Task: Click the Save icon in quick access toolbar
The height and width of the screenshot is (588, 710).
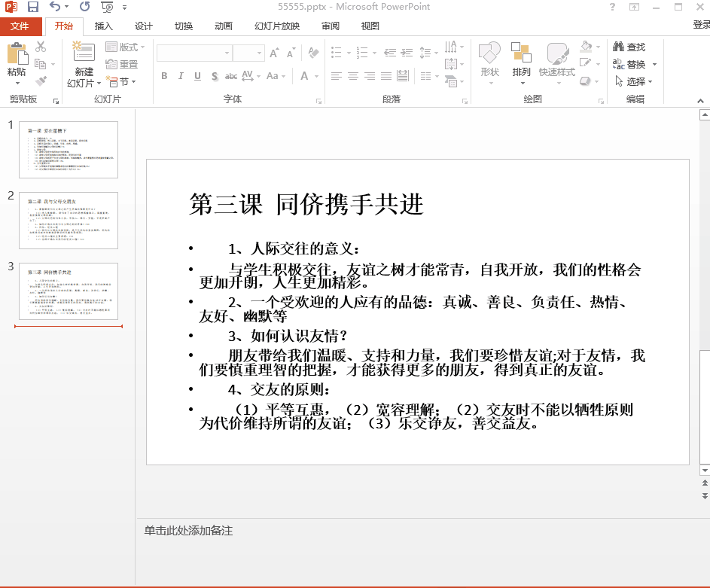Action: pos(33,8)
